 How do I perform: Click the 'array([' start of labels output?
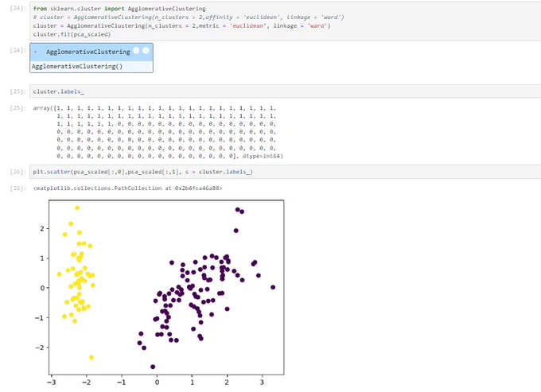45,108
